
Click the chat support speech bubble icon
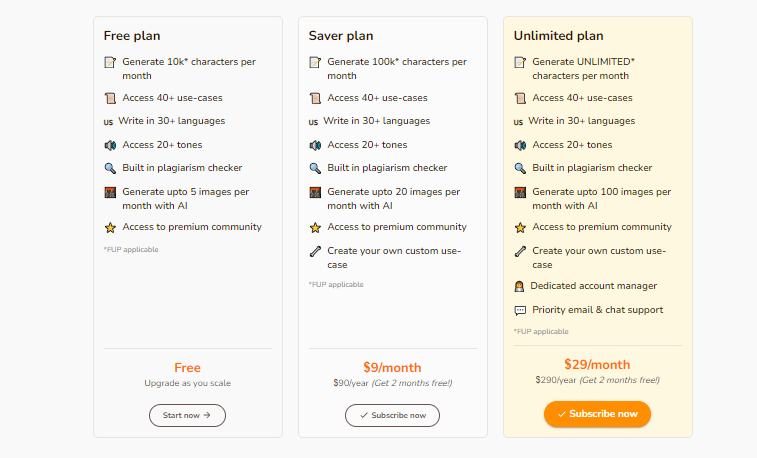(520, 310)
